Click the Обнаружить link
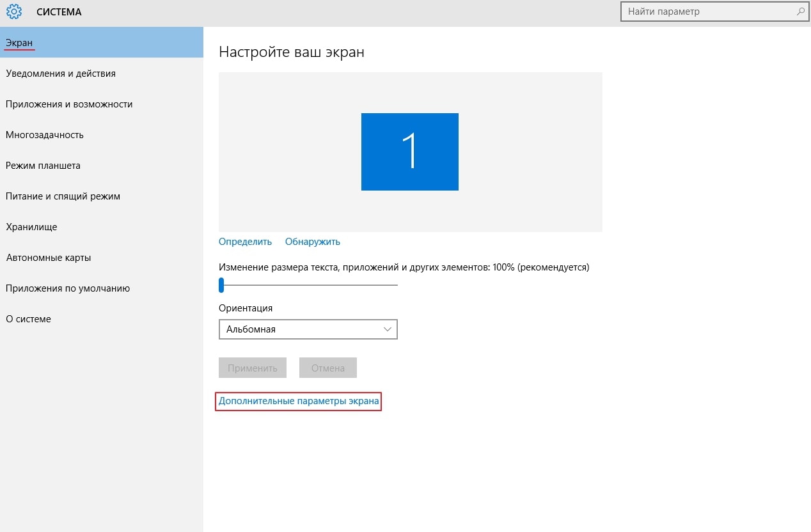Viewport: 811px width, 532px height. tap(312, 242)
